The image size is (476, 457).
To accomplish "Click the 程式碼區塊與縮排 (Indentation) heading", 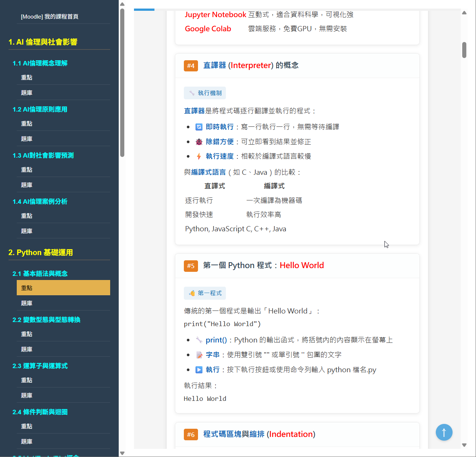I will pos(259,434).
